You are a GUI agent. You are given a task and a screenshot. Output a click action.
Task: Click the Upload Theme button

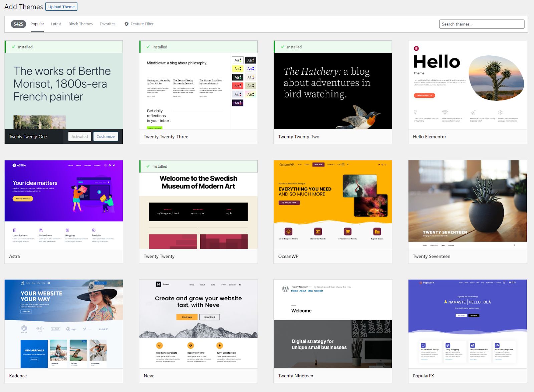click(61, 6)
